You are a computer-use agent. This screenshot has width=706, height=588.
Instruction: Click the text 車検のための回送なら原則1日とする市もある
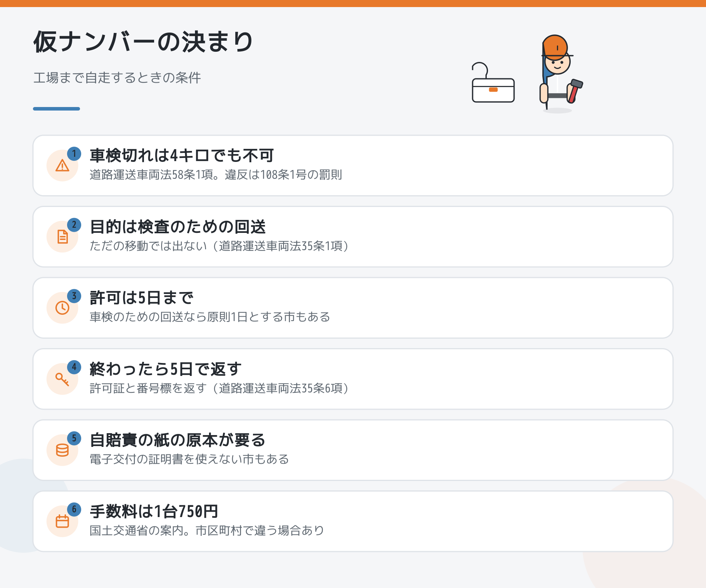coord(210,317)
